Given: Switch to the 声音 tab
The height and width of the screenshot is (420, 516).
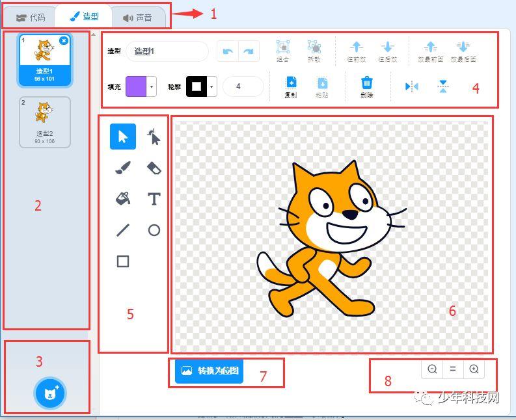Looking at the screenshot, I should (x=137, y=18).
